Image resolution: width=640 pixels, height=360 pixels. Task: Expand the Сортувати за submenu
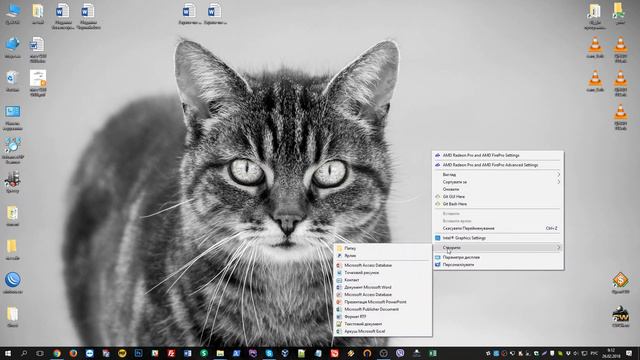click(498, 182)
